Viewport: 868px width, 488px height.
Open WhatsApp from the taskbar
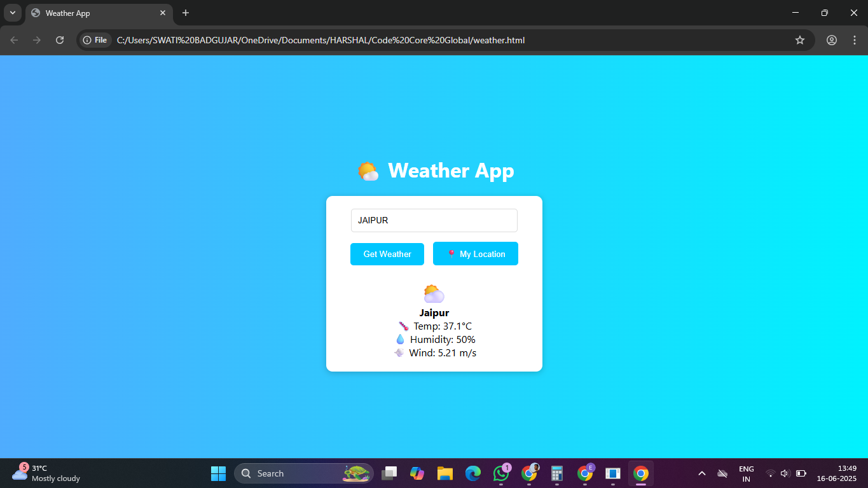pyautogui.click(x=501, y=473)
